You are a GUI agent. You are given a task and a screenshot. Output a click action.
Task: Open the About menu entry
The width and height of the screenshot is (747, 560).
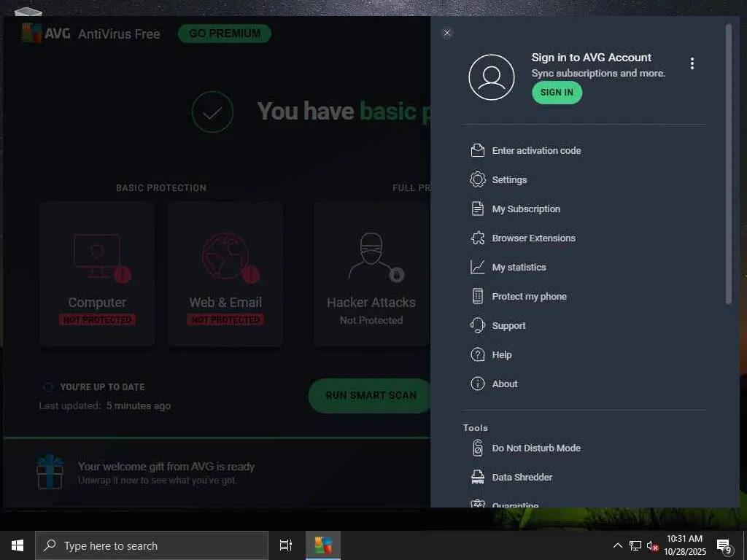(x=505, y=384)
